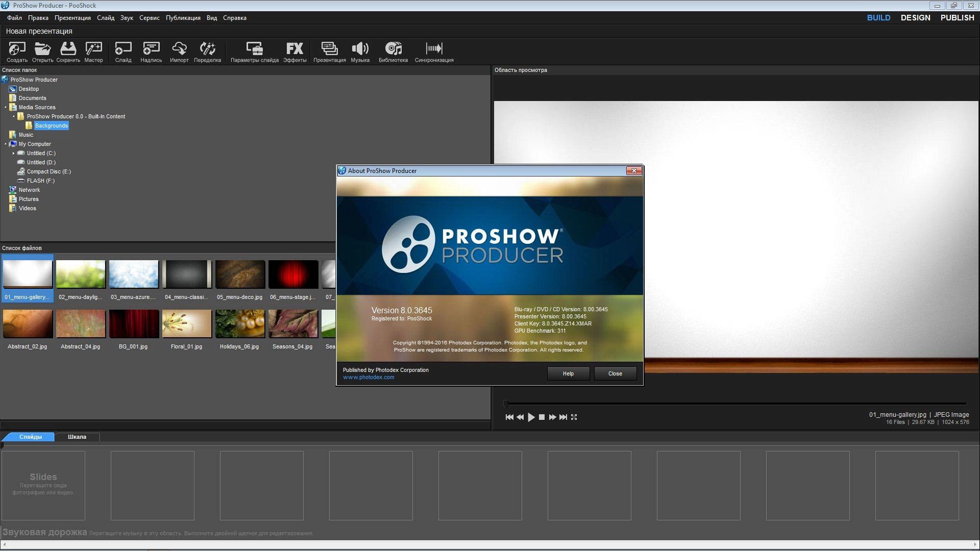Select the Backgrounds folder
Viewport: 980px width, 551px height.
(x=51, y=126)
